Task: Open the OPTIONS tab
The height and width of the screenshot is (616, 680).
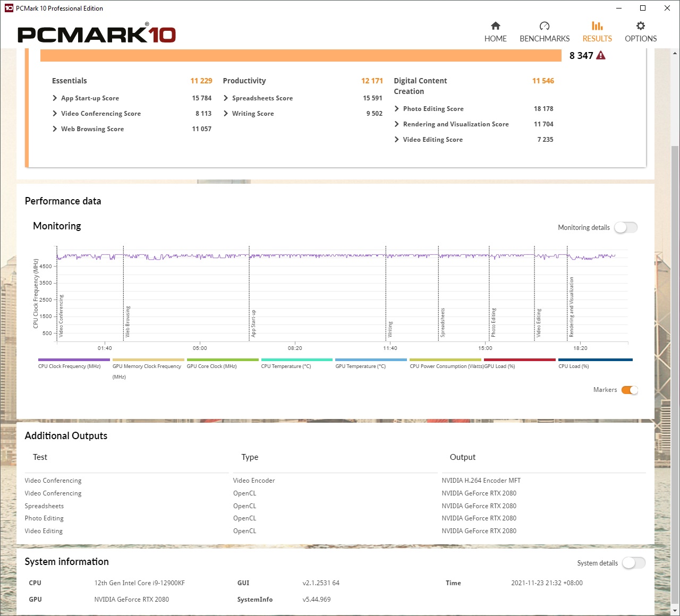Action: [641, 32]
